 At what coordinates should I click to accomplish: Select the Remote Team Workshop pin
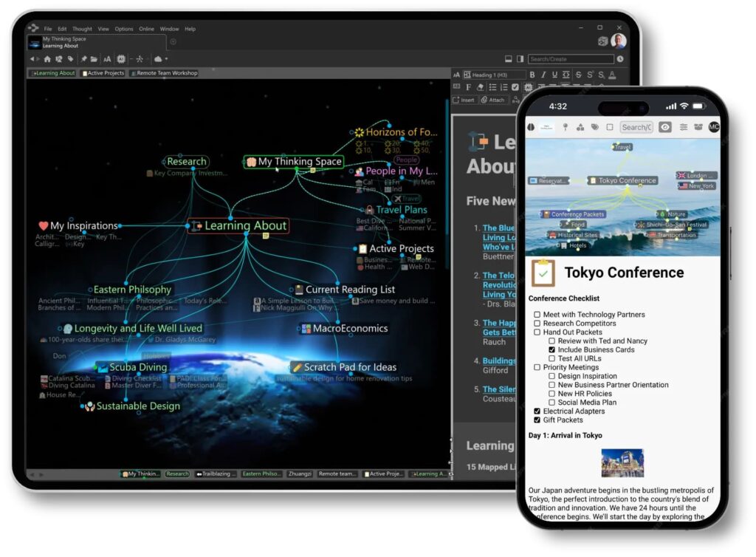(x=163, y=73)
